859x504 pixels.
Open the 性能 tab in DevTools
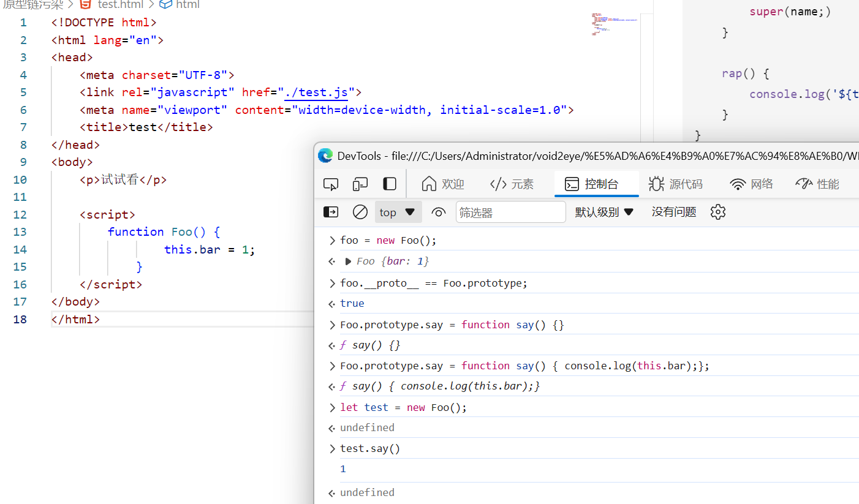817,184
